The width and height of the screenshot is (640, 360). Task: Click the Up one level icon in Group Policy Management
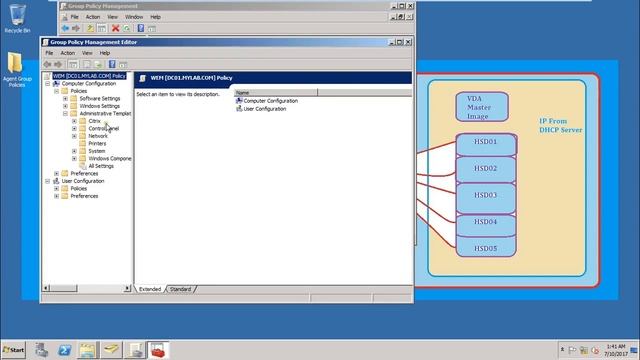point(90,28)
